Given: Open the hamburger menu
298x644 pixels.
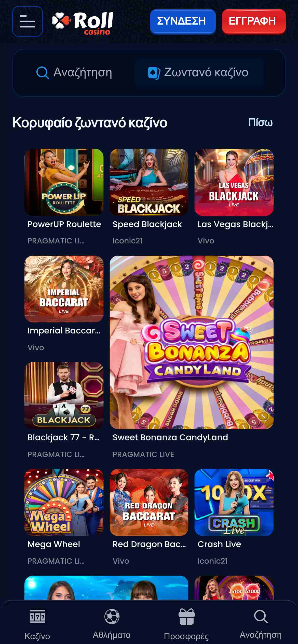Looking at the screenshot, I should click(28, 21).
